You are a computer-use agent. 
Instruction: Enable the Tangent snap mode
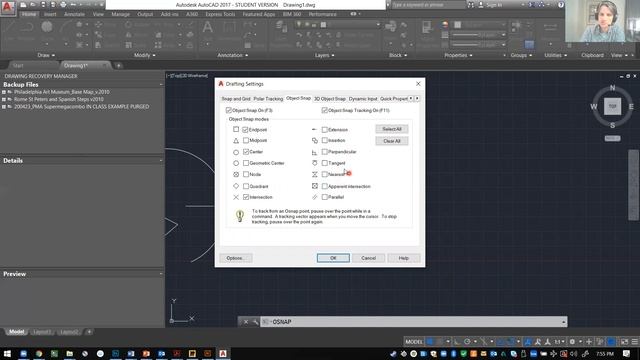pyautogui.click(x=324, y=163)
